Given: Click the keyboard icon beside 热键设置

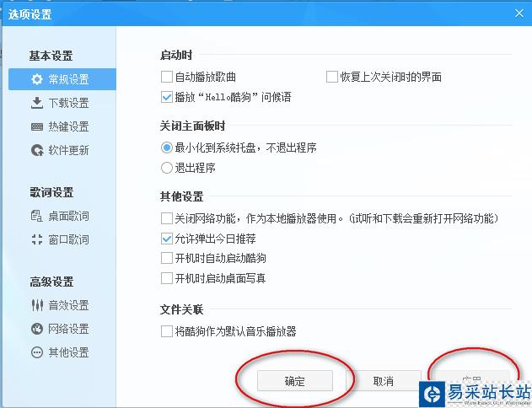Looking at the screenshot, I should click(x=37, y=126).
